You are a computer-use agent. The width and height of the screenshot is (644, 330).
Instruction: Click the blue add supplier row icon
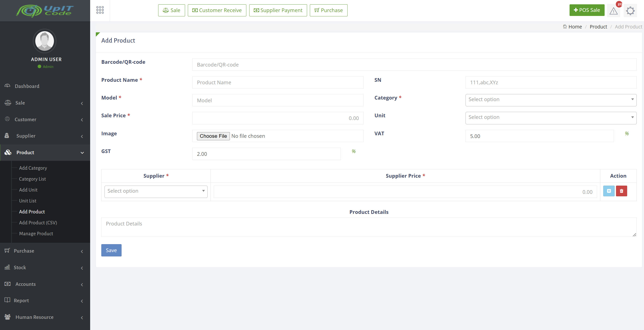[x=609, y=191]
